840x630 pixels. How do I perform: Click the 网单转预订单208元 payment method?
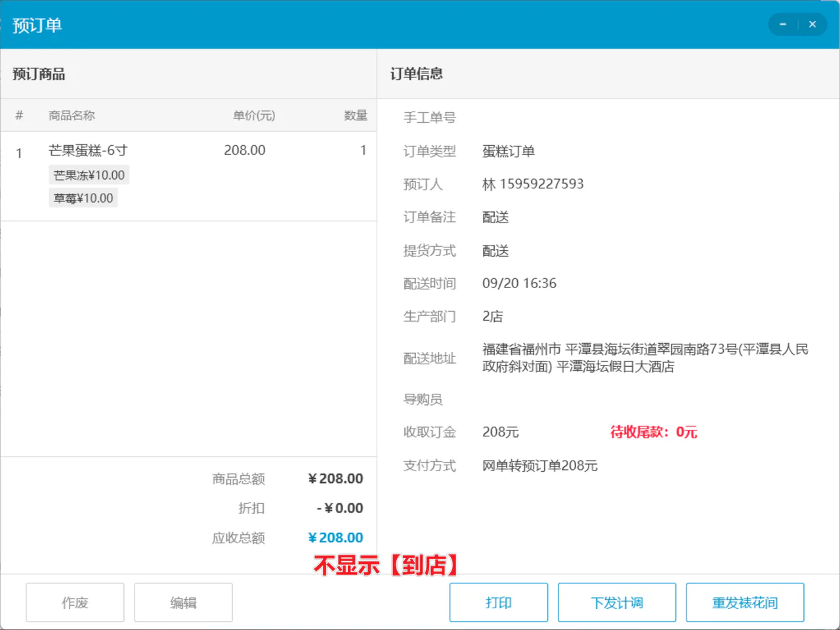540,465
